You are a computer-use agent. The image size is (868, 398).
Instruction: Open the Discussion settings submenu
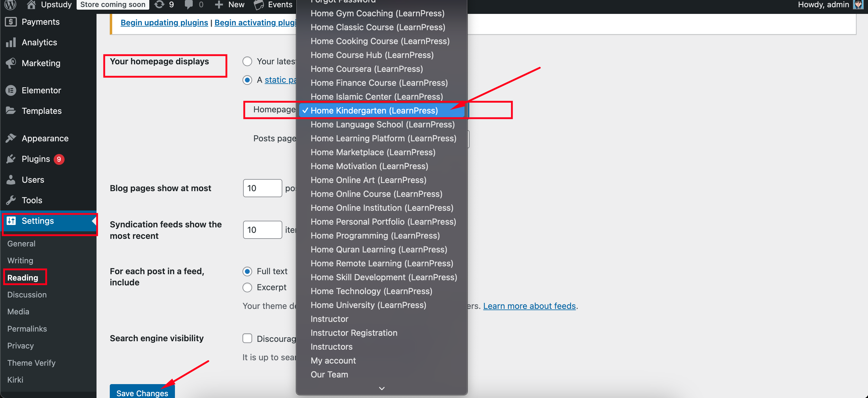(27, 294)
